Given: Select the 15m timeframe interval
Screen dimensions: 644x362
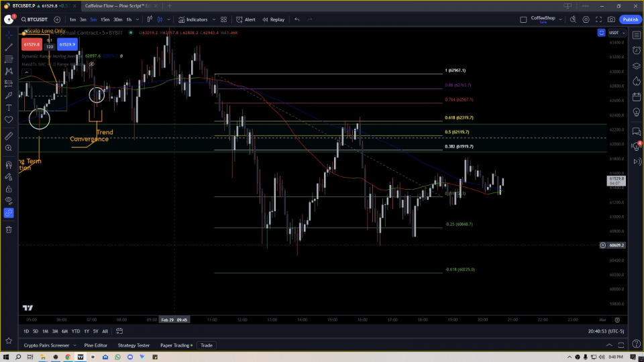Looking at the screenshot, I should [105, 19].
